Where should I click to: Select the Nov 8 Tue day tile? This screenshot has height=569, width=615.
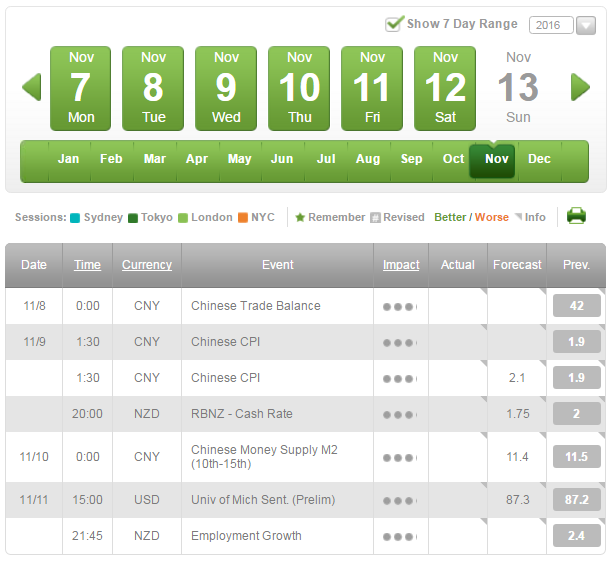pyautogui.click(x=153, y=89)
